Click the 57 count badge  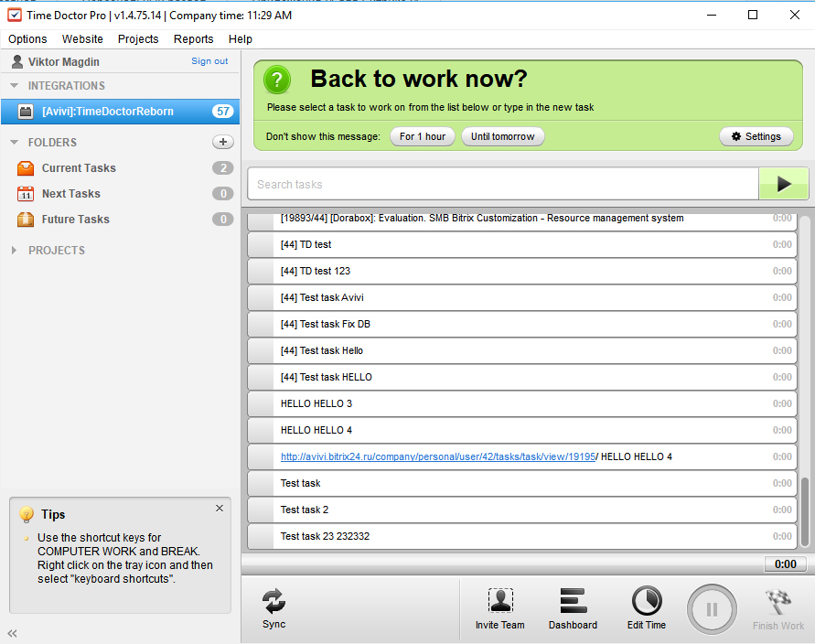(x=223, y=112)
